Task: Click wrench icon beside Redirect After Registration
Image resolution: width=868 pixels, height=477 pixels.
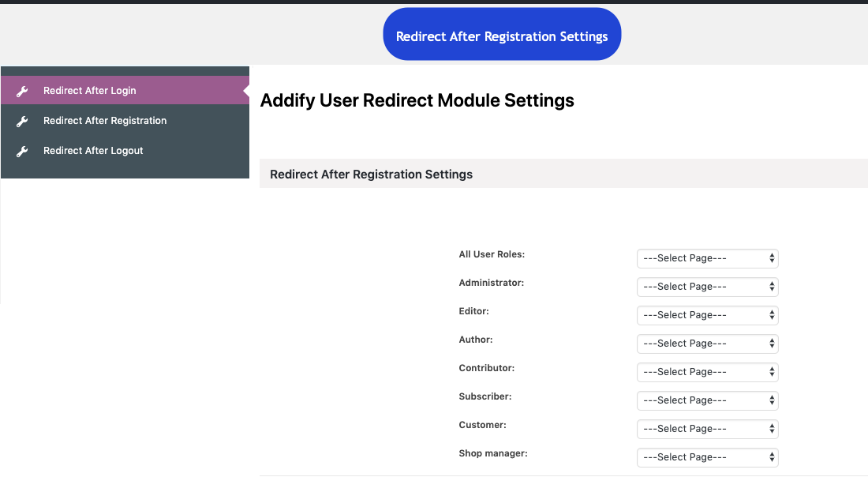Action: pyautogui.click(x=22, y=121)
